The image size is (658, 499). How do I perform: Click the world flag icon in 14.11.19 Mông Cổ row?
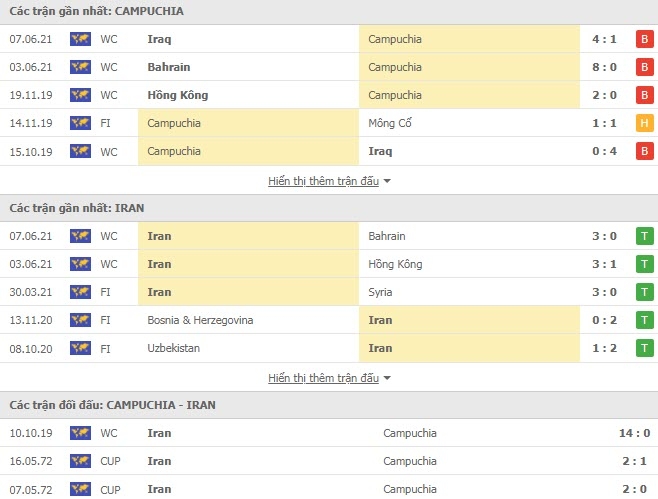point(80,123)
